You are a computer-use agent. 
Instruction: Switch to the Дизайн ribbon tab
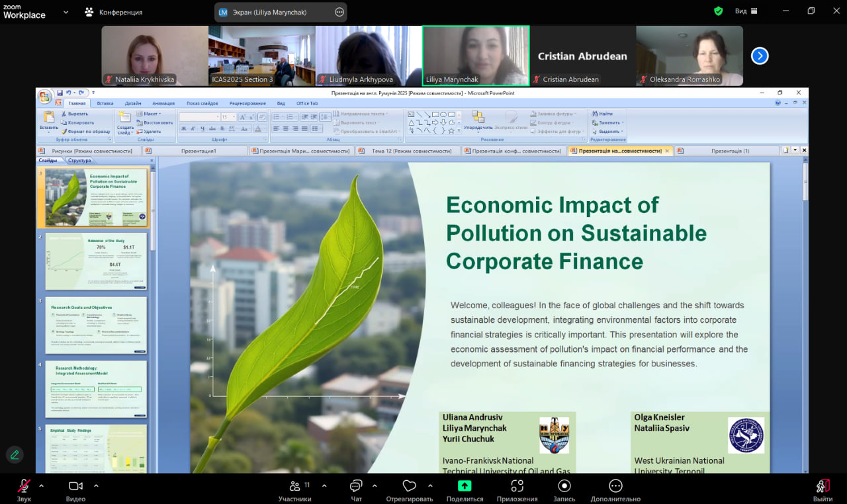tap(133, 103)
